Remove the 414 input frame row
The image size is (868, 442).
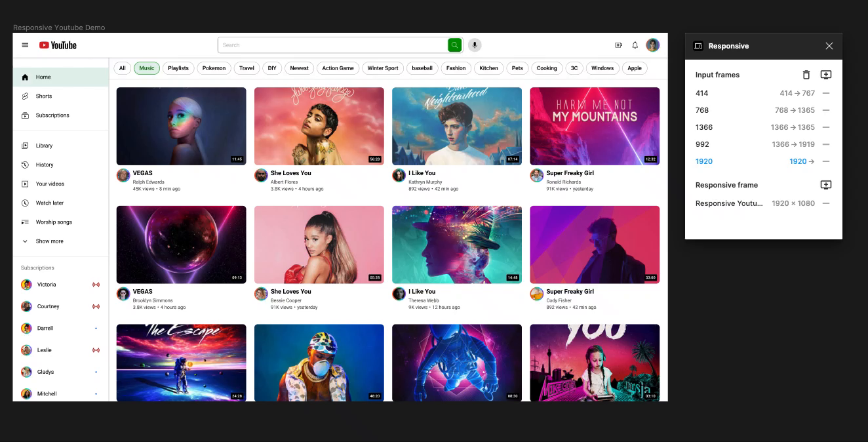tap(826, 93)
